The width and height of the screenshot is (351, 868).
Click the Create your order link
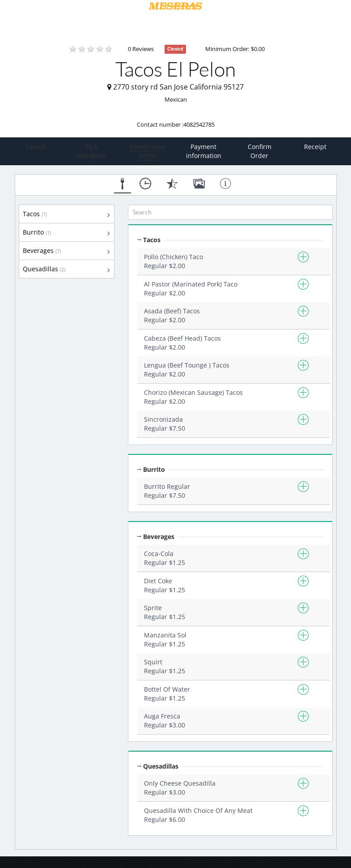click(148, 151)
